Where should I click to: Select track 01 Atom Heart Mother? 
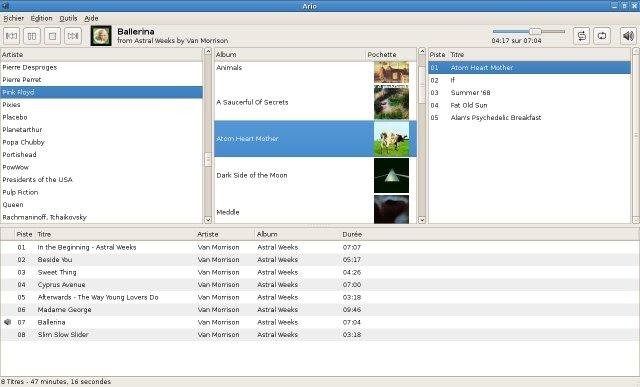[x=529, y=67]
